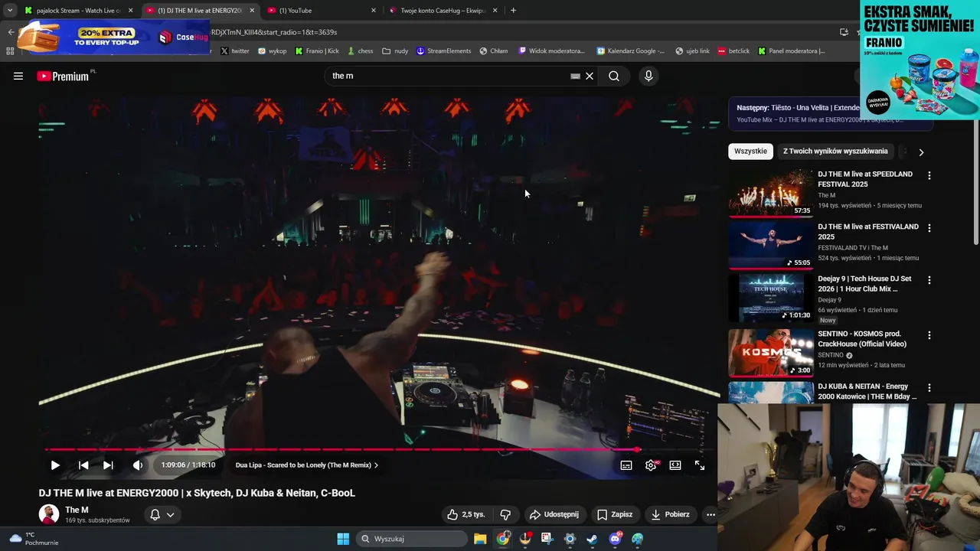Switch to (1) YouTube browser tab
Image resolution: width=980 pixels, height=551 pixels.
[x=321, y=11]
